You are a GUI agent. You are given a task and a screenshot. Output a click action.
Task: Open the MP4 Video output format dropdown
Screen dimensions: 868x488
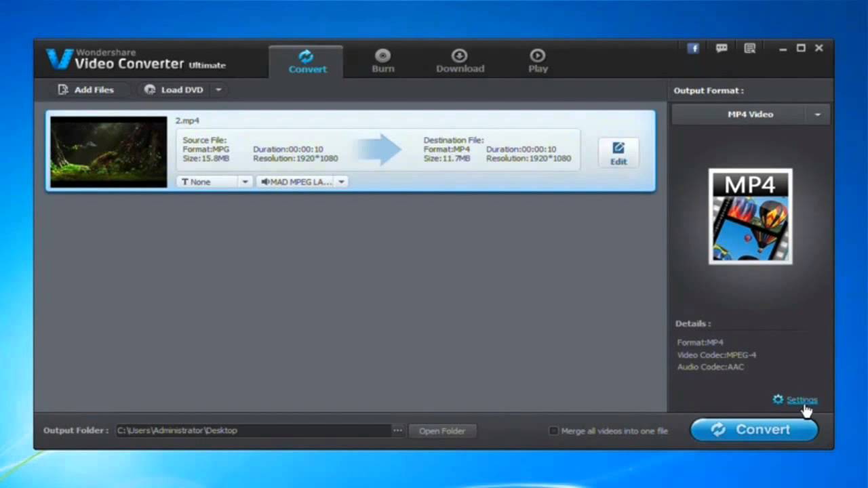coord(751,115)
